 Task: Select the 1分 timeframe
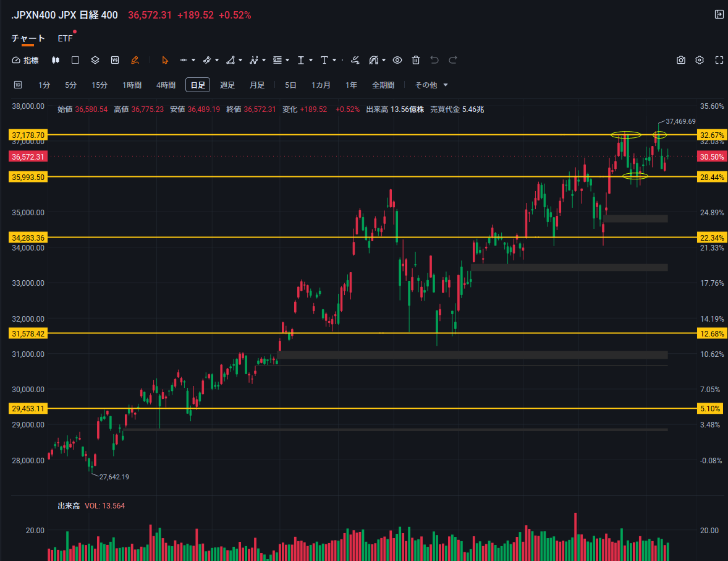[x=44, y=85]
